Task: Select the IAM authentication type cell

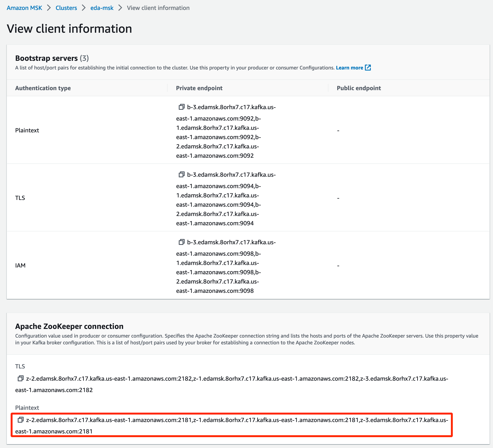Action: [x=20, y=265]
